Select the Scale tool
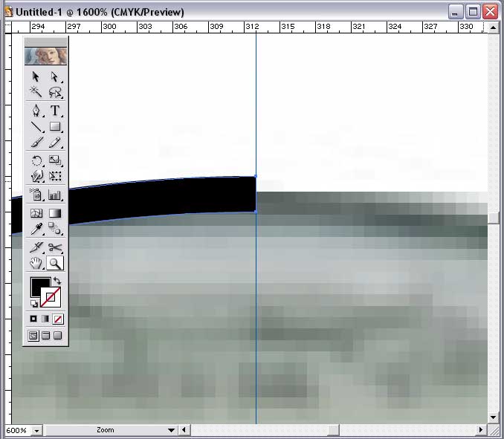504x439 pixels. click(55, 160)
